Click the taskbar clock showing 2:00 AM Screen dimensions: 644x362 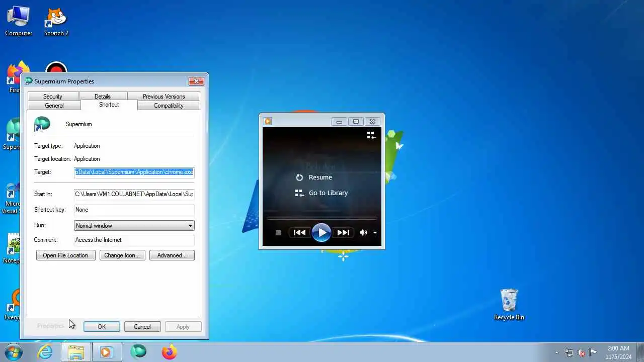coord(618,352)
